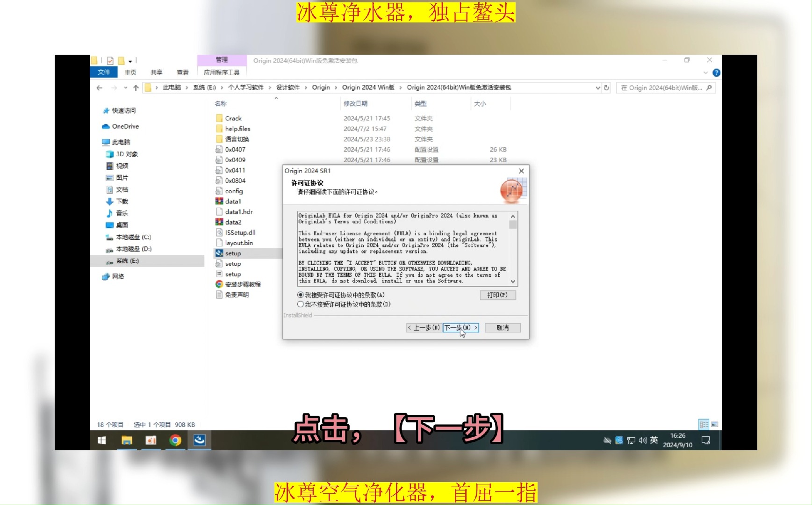Open the recent locations dropdown arrow
Image resolution: width=812 pixels, height=505 pixels.
125,87
